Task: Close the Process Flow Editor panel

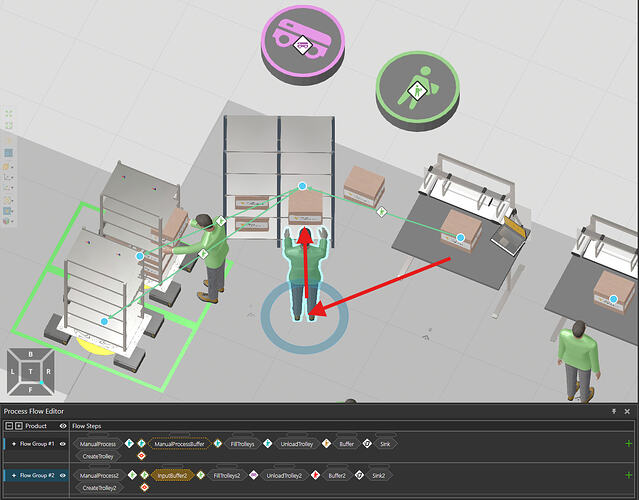Action: (627, 412)
